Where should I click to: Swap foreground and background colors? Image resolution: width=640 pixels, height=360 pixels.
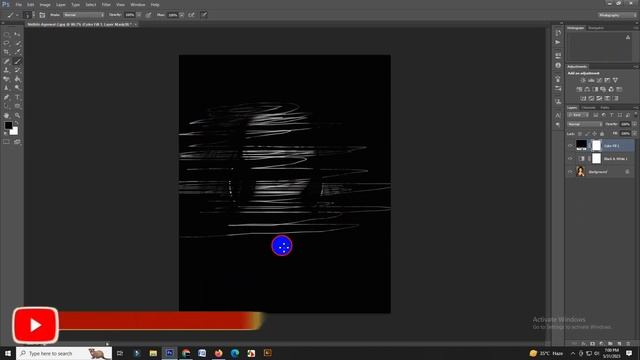[17, 123]
